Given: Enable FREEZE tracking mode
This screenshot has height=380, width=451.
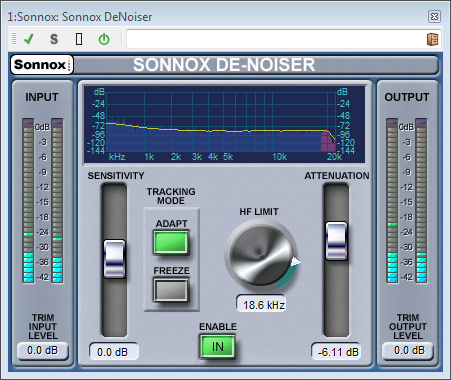Looking at the screenshot, I should tap(171, 290).
